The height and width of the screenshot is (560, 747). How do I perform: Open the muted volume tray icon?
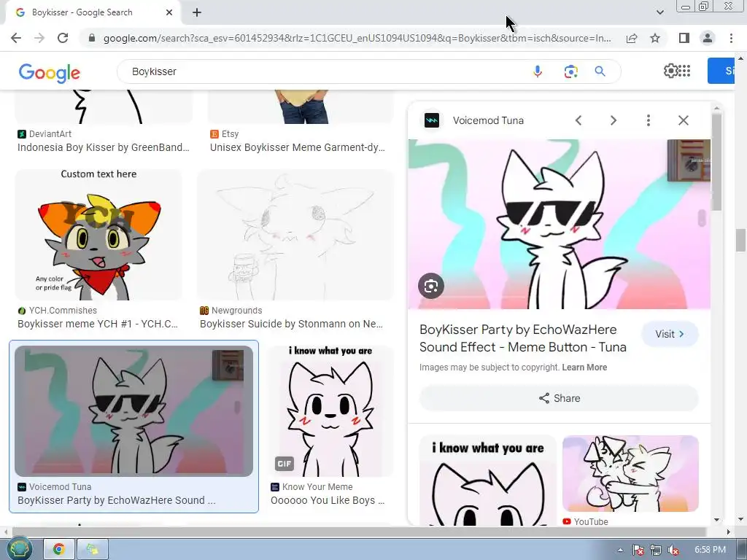click(x=673, y=550)
